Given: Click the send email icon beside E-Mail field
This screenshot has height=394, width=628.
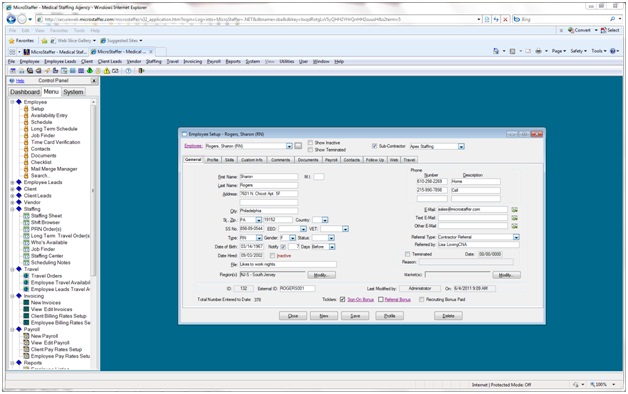Looking at the screenshot, I should tap(515, 209).
